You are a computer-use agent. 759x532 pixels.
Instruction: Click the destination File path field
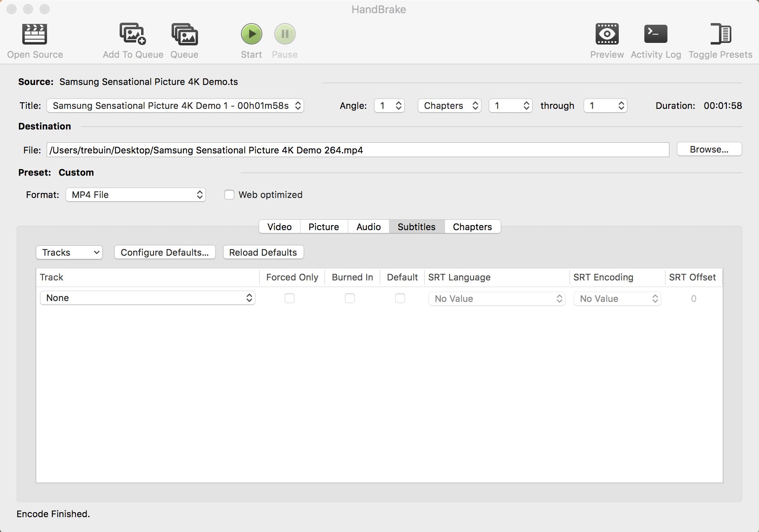tap(358, 150)
